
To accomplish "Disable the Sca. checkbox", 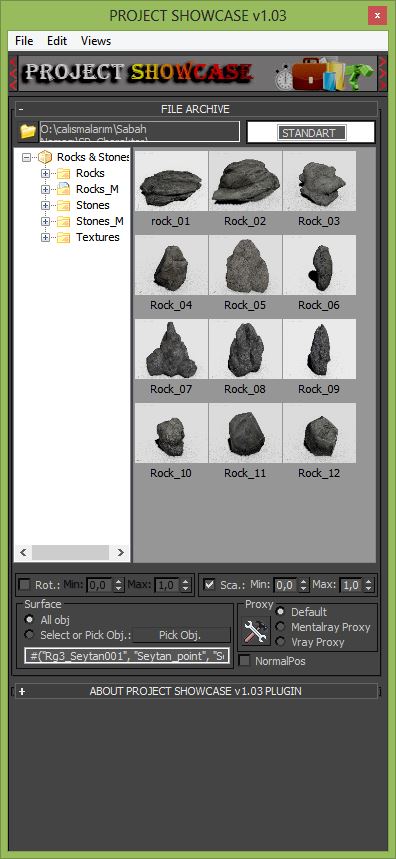I will [209, 585].
